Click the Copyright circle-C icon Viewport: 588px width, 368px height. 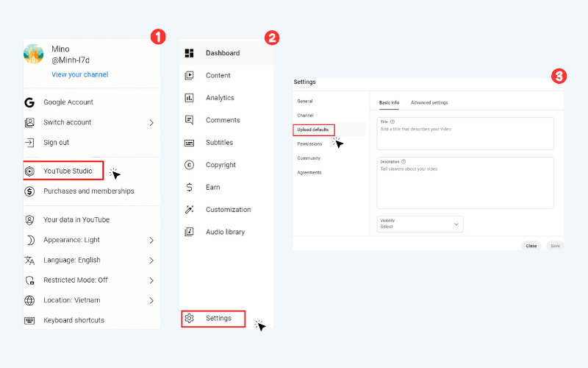click(190, 165)
